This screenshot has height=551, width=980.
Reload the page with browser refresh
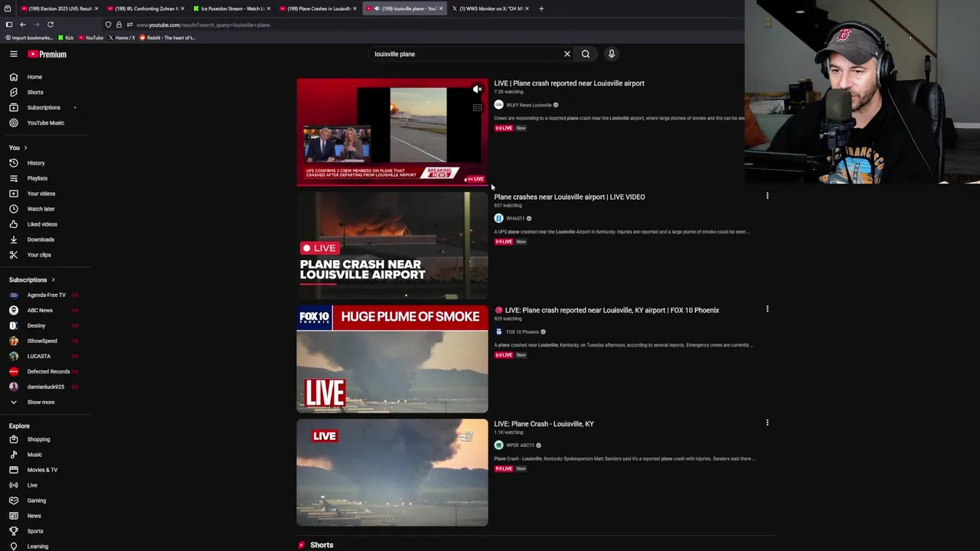coord(51,25)
